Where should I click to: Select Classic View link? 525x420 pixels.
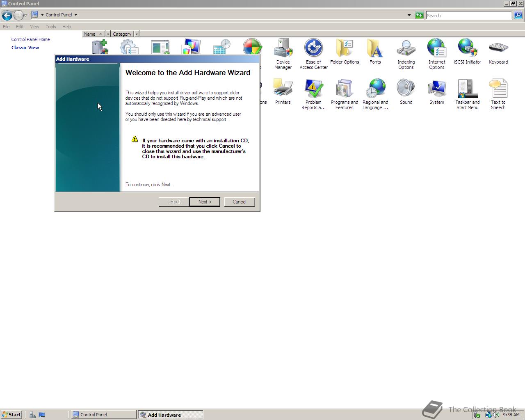coord(25,48)
